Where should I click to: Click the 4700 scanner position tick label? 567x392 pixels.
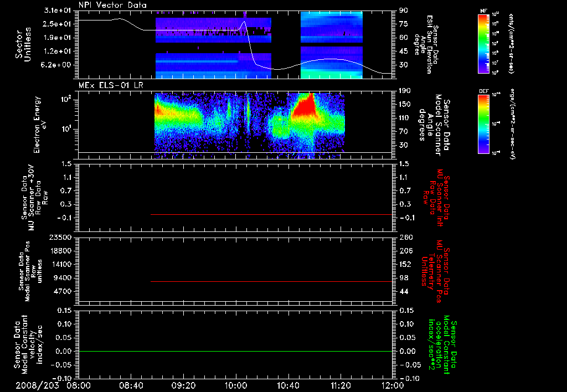click(x=62, y=291)
